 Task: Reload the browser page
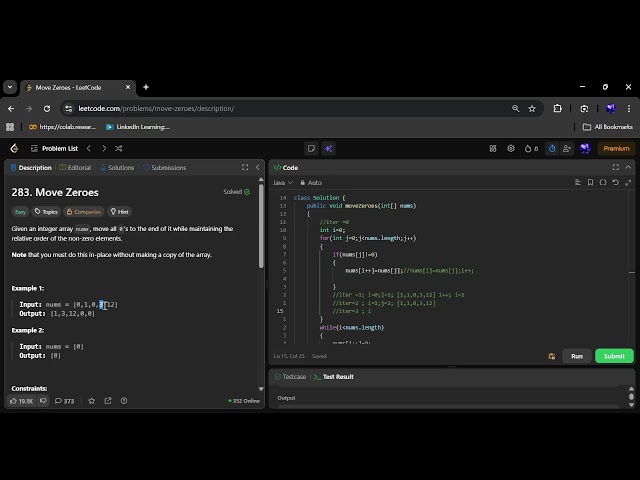click(x=47, y=109)
